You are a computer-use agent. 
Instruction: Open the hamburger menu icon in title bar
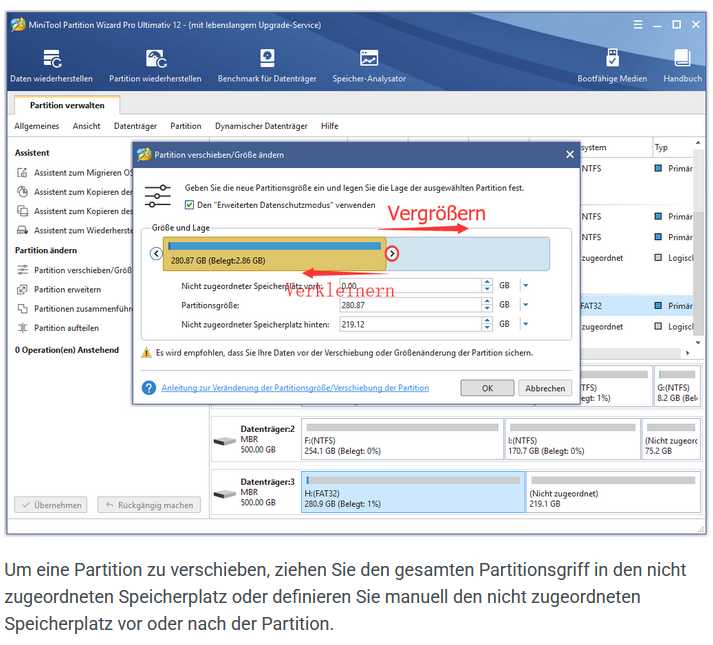tap(638, 25)
